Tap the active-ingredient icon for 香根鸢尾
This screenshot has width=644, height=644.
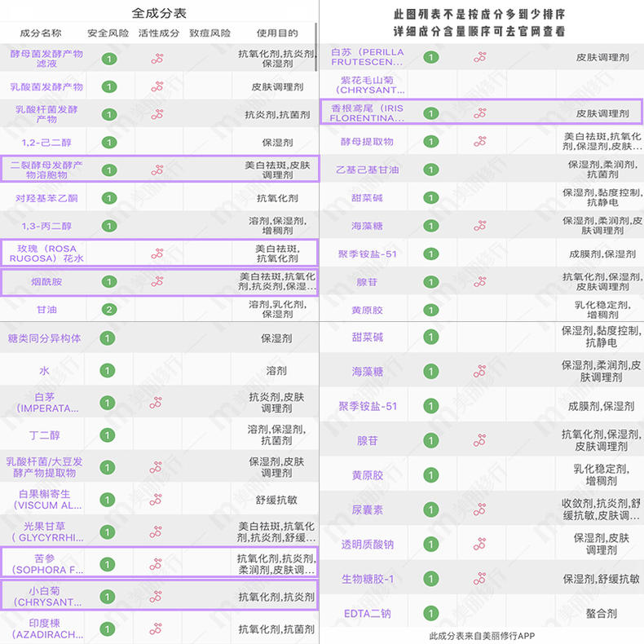(479, 113)
